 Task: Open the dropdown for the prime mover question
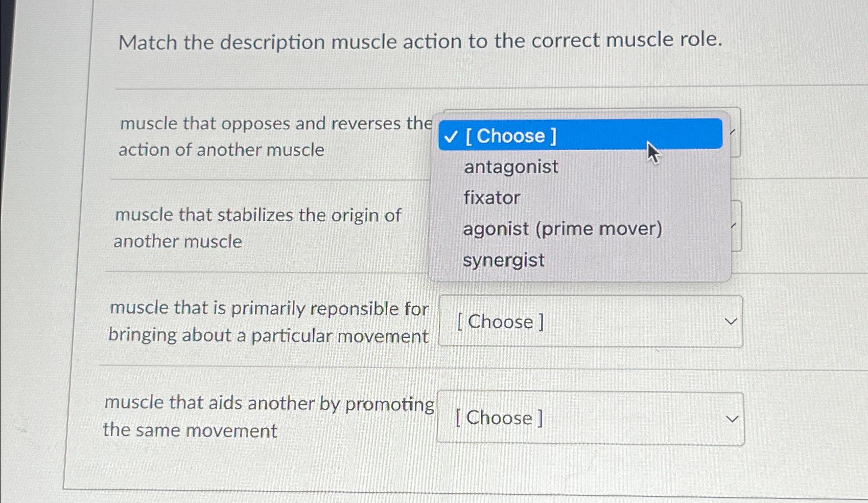click(x=590, y=321)
